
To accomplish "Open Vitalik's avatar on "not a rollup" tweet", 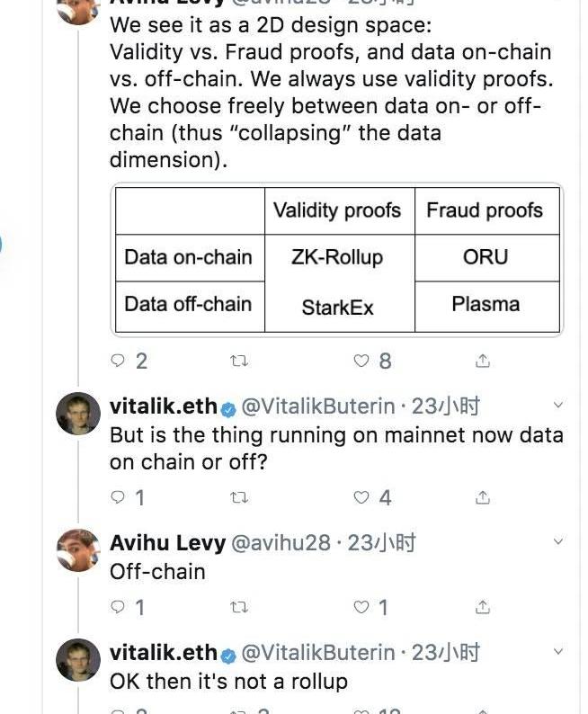I will point(78,659).
